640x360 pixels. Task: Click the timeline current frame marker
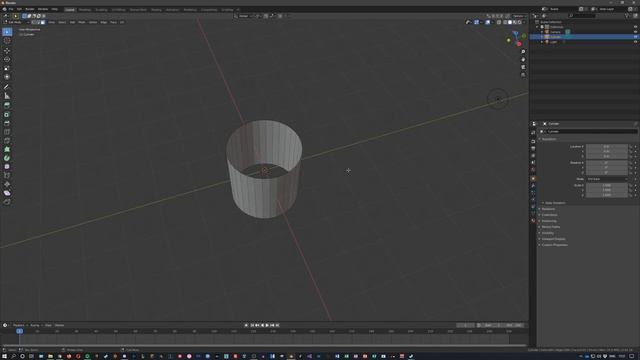pyautogui.click(x=19, y=331)
